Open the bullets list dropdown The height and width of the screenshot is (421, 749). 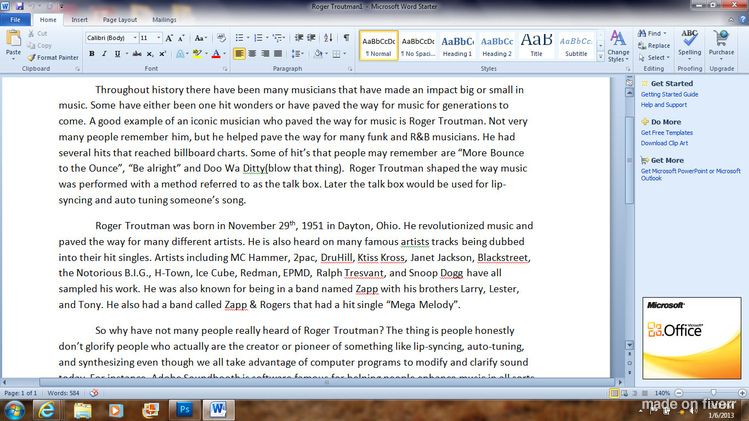248,38
